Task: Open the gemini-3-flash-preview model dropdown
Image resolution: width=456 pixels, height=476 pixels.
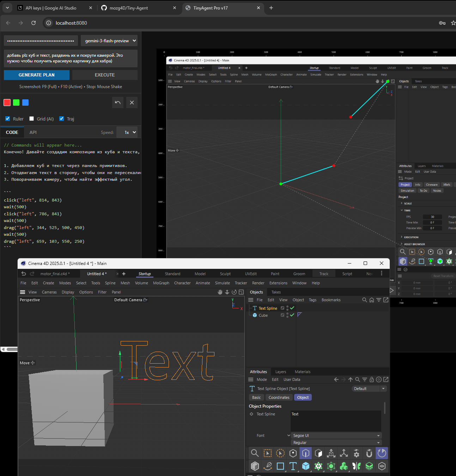Action: (109, 41)
